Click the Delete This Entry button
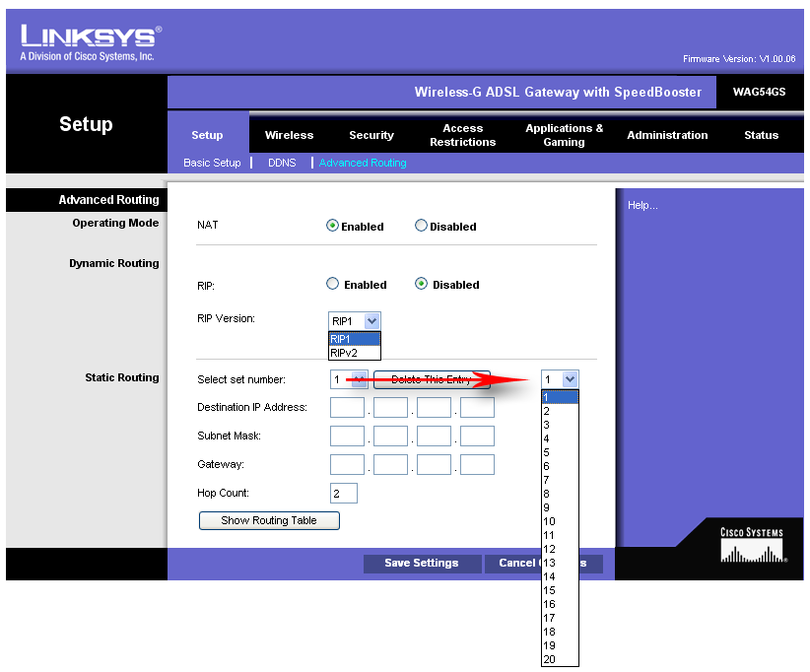Viewport: 810px width, 672px height. pos(432,379)
